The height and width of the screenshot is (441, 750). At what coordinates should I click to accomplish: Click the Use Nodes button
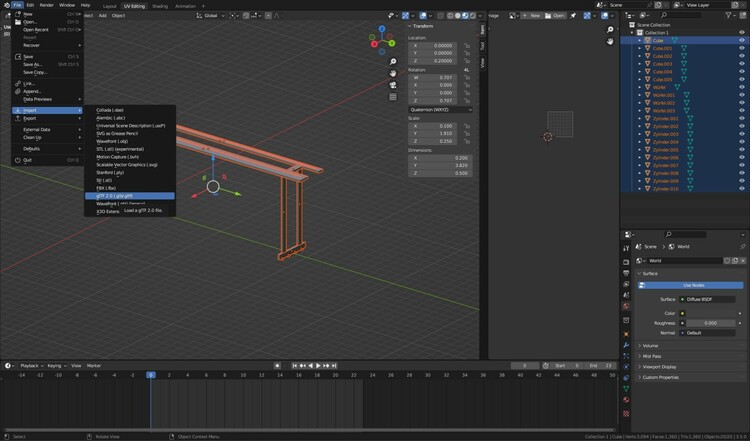(x=692, y=285)
